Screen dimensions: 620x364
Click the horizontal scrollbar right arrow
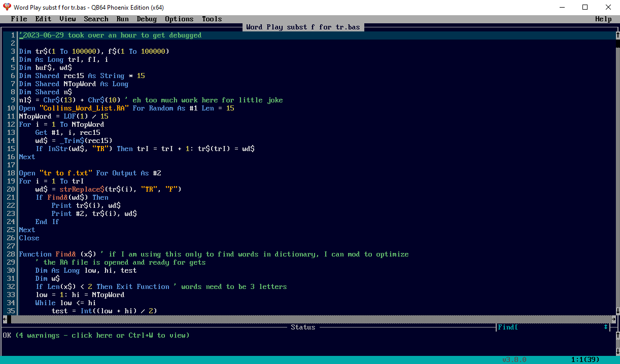613,319
